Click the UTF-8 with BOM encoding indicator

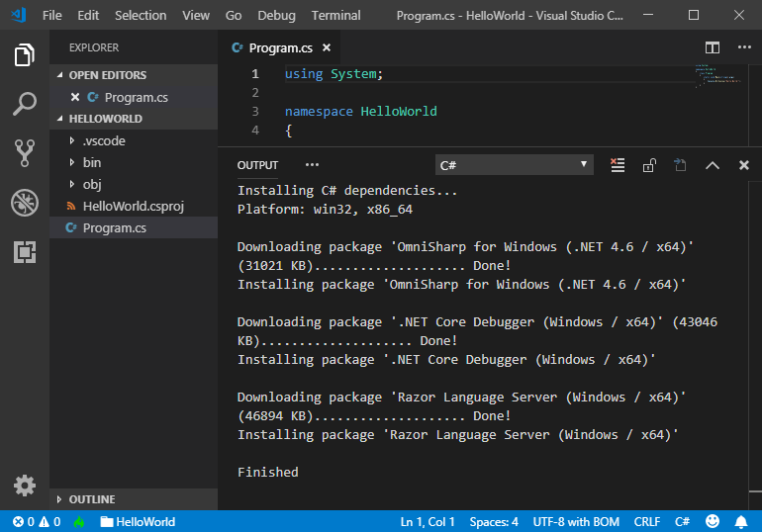coord(576,521)
